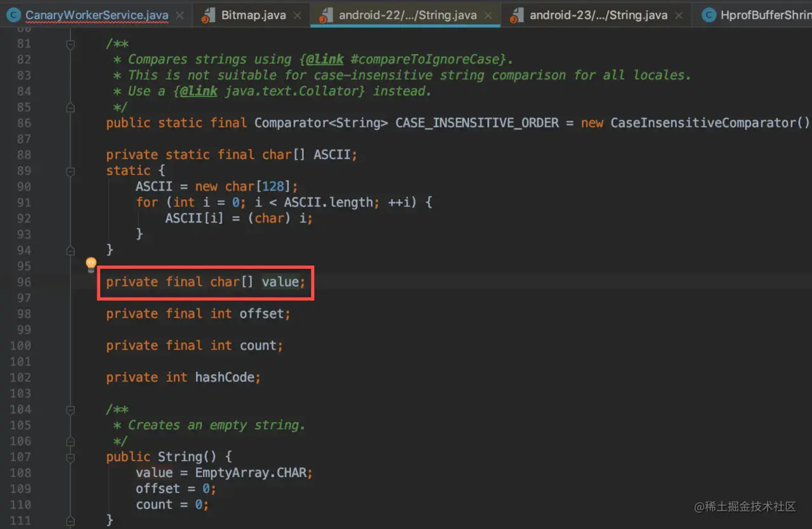Click the offset field name on line 98
Image resolution: width=812 pixels, height=529 pixels.
pos(261,313)
